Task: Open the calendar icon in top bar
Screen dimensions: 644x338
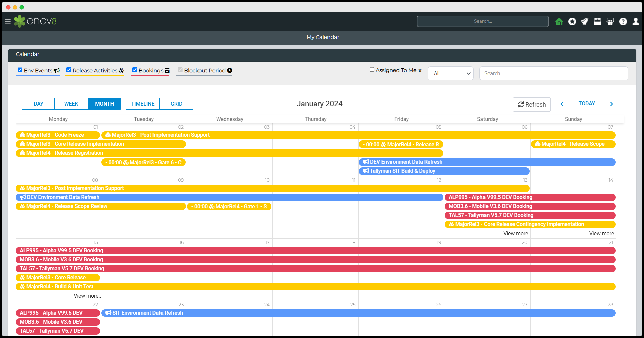Action: 597,22
